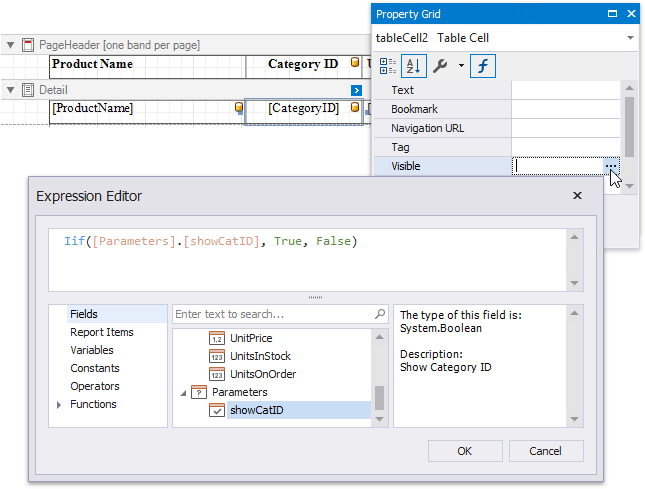The height and width of the screenshot is (489, 645).
Task: Open the tableCell2 component dropdown
Action: (630, 38)
